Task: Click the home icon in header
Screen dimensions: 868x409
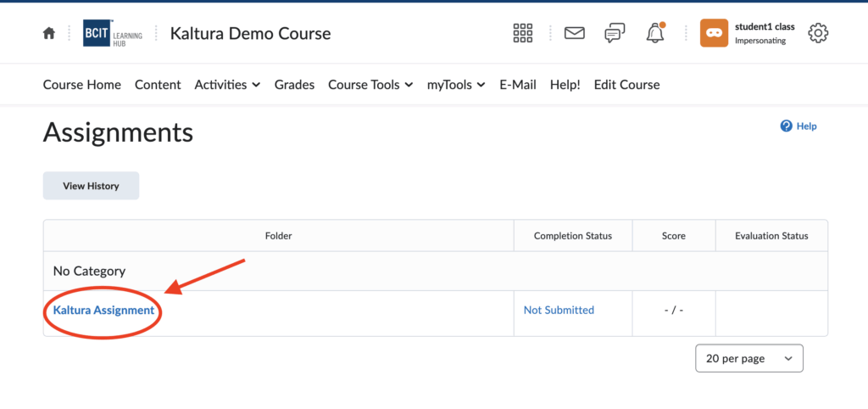Action: [x=49, y=34]
